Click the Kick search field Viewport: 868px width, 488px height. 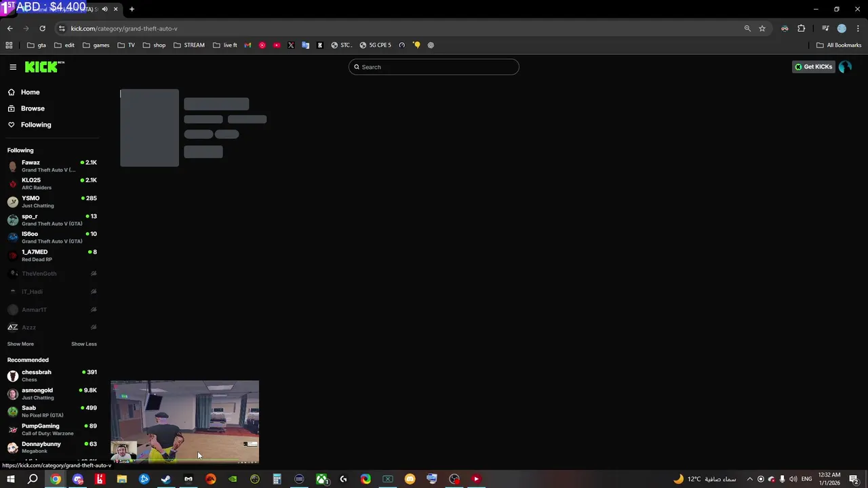[434, 67]
